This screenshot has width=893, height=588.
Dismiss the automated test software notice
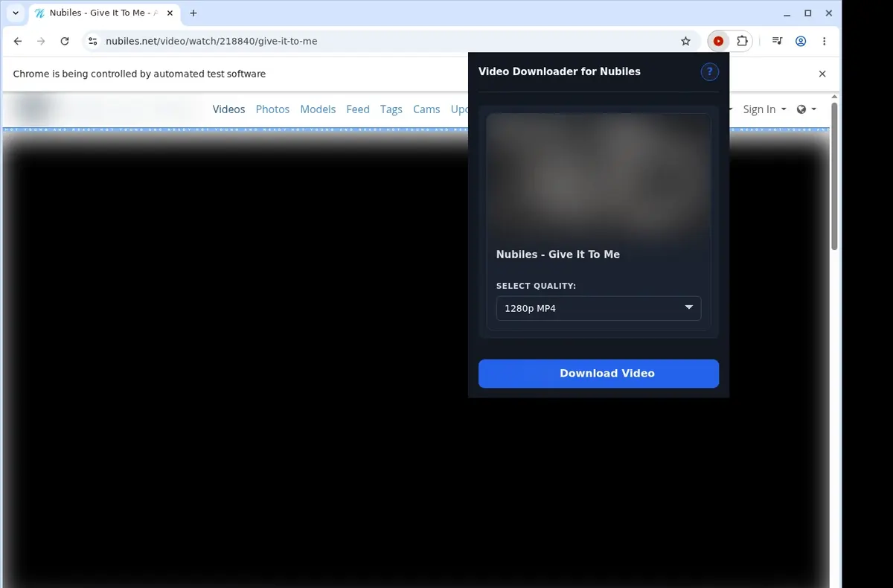[x=822, y=74]
